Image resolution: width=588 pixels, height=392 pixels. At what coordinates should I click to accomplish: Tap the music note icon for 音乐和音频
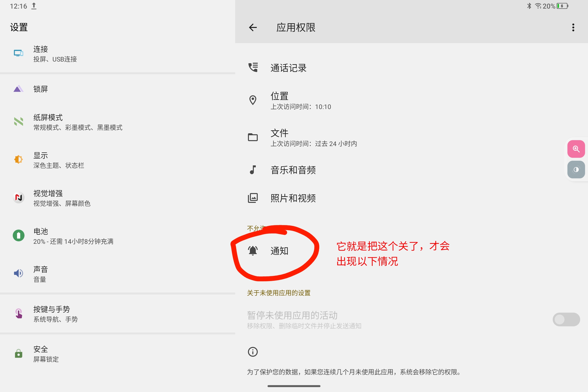(253, 170)
